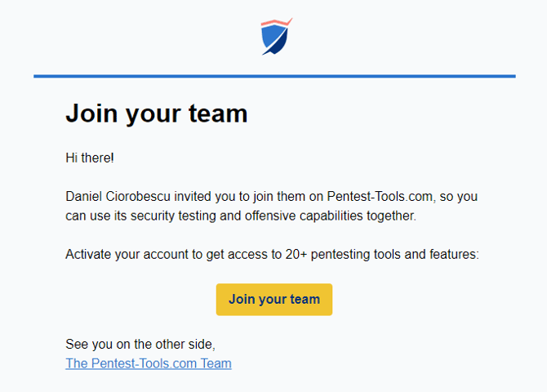Screen dimensions: 547x392
Task: Click the word Team in signature link
Action: coord(216,363)
